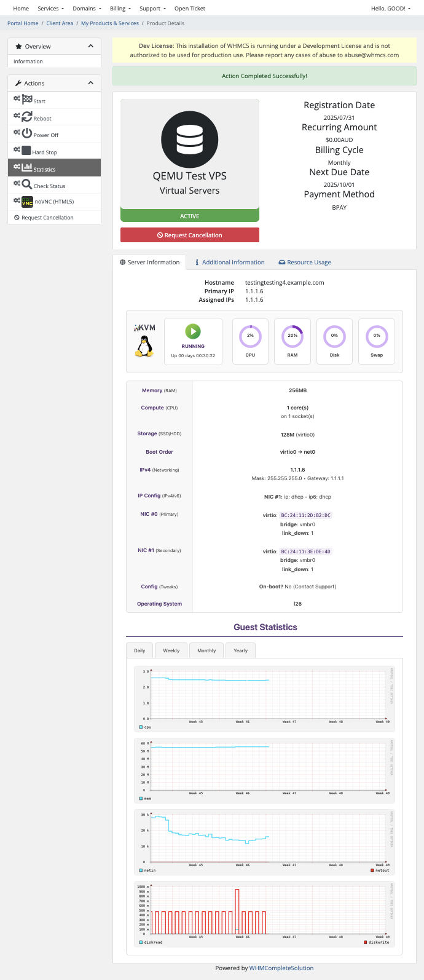The image size is (424, 980).
Task: Click the Check Status magnifier icon
Action: [x=27, y=184]
